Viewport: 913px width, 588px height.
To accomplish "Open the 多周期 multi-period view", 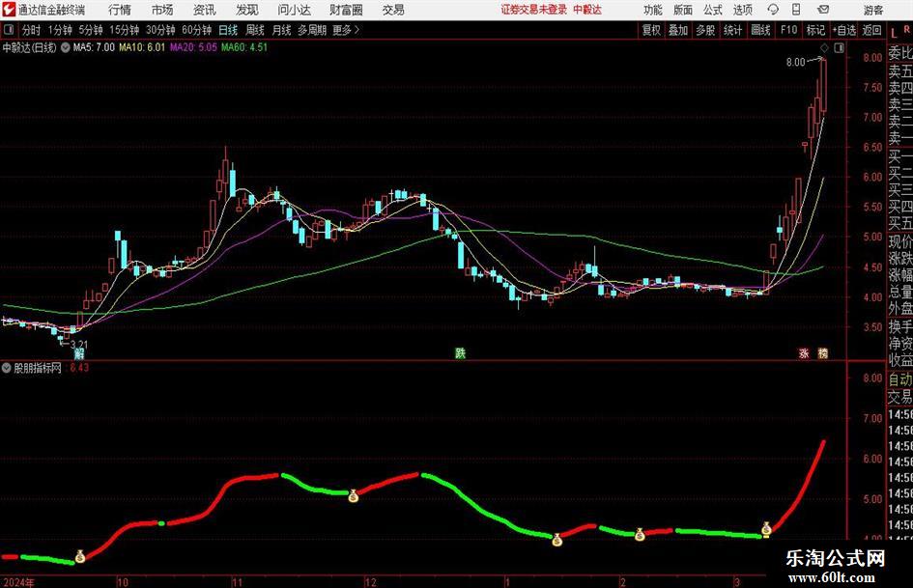I will 312,30.
